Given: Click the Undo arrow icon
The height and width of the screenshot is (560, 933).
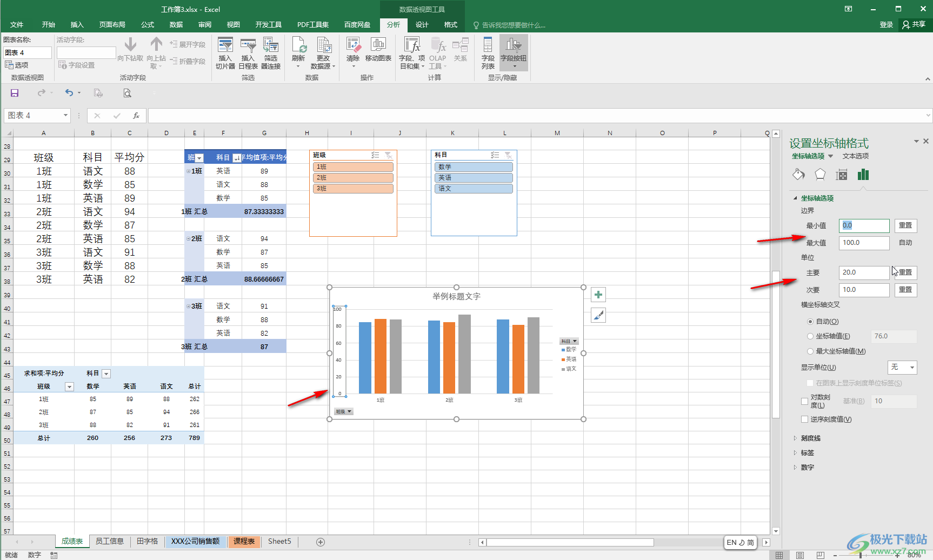Looking at the screenshot, I should pyautogui.click(x=69, y=93).
